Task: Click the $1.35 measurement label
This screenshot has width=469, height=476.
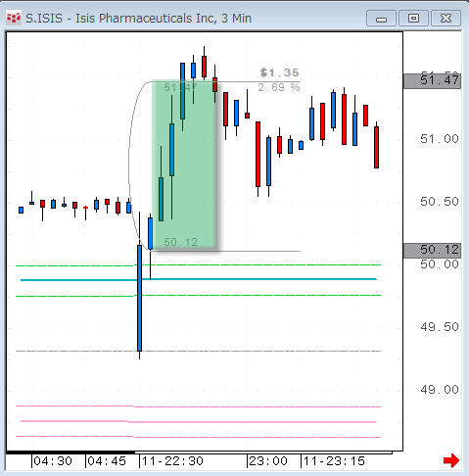Action: (x=280, y=72)
